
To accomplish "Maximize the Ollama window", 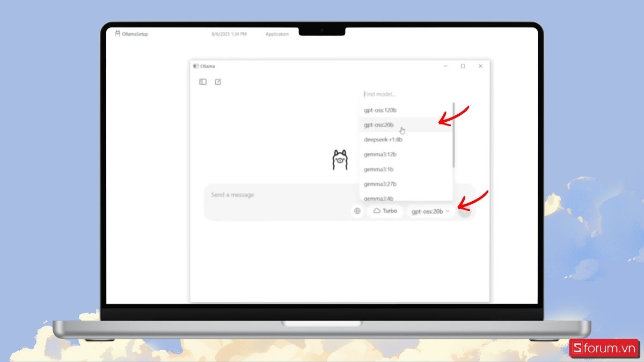I will point(463,66).
